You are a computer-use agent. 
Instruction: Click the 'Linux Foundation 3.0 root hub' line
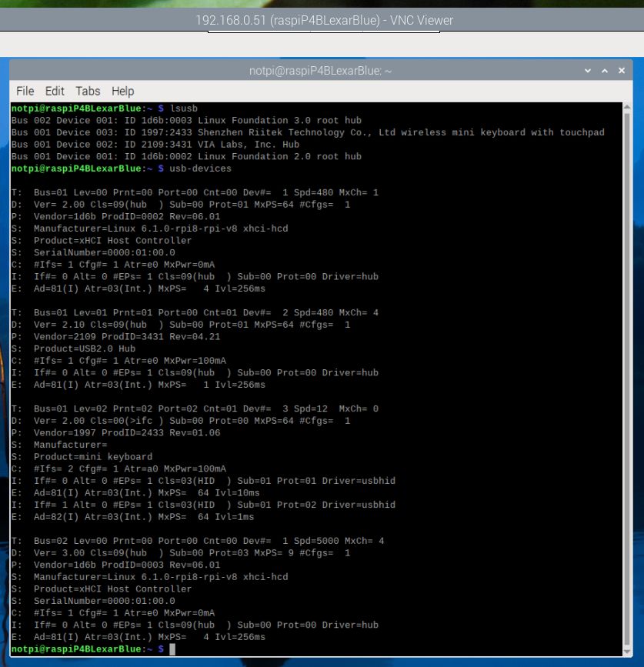tap(186, 120)
